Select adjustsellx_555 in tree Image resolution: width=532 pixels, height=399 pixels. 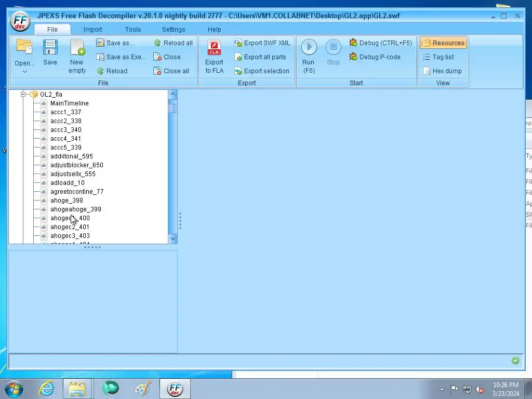pyautogui.click(x=73, y=174)
